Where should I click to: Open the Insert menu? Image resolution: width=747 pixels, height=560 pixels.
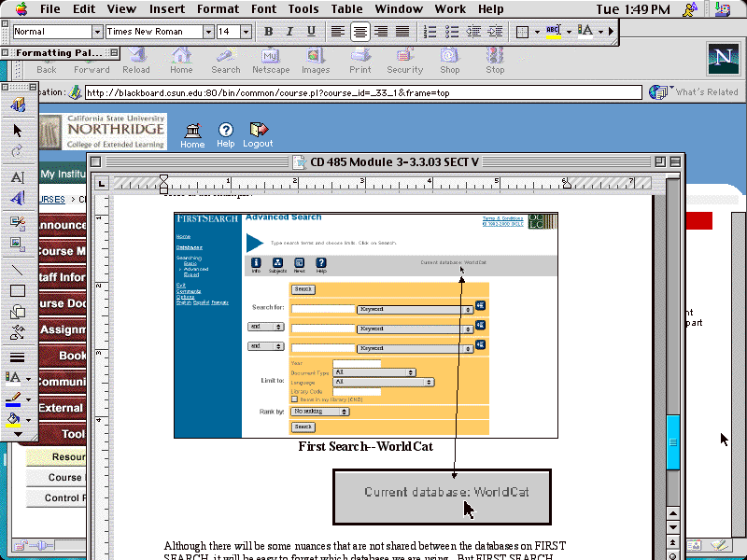coord(167,9)
